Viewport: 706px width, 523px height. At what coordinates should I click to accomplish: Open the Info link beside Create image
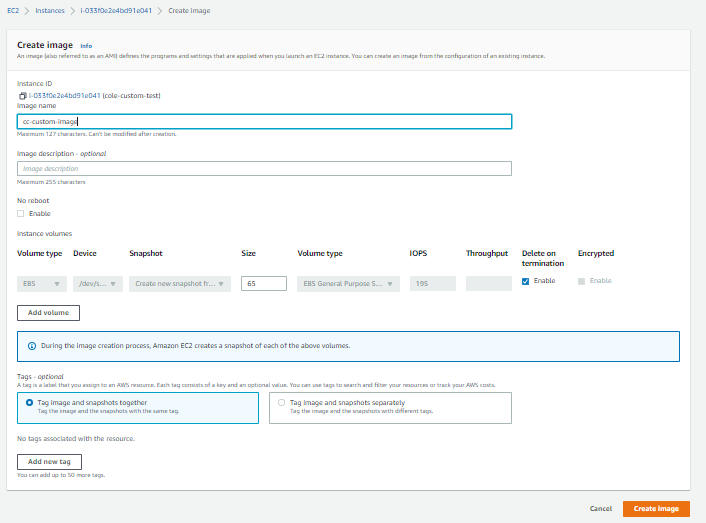click(x=86, y=46)
